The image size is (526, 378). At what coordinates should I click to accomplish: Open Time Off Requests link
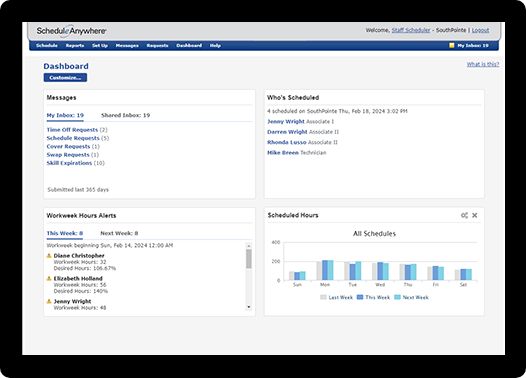click(72, 130)
